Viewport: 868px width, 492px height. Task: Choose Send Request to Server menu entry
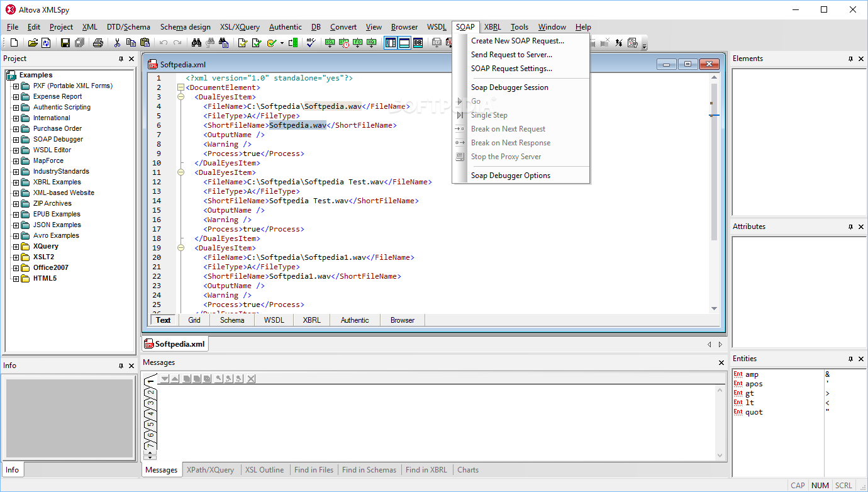pos(521,55)
